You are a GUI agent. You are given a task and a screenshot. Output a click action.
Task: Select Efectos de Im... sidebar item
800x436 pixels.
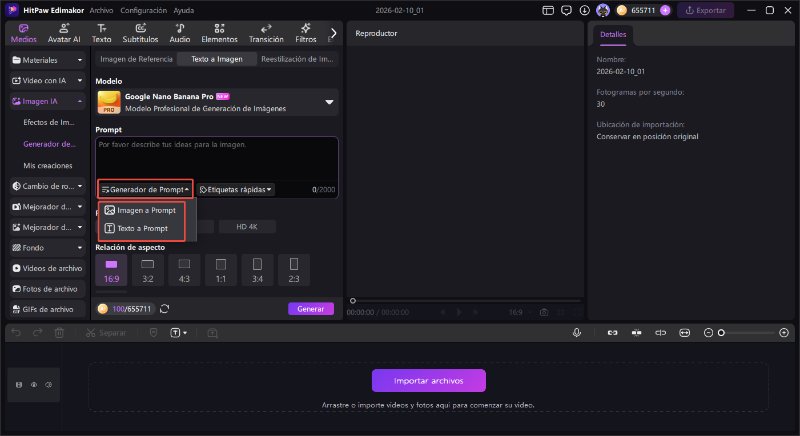click(x=49, y=122)
